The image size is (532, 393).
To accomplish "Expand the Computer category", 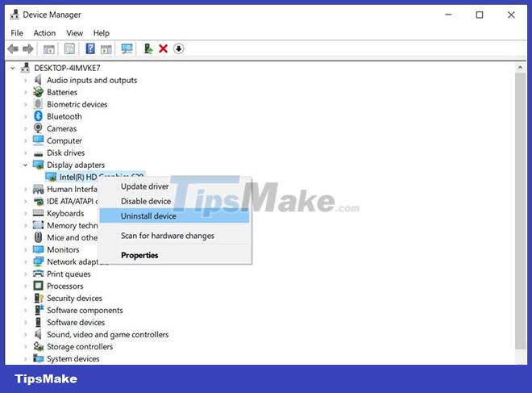I will point(26,140).
